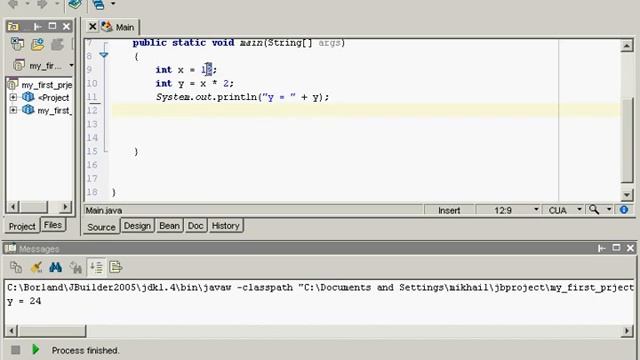Click the Messages horizontal scrollbar thumb

(x=52, y=331)
